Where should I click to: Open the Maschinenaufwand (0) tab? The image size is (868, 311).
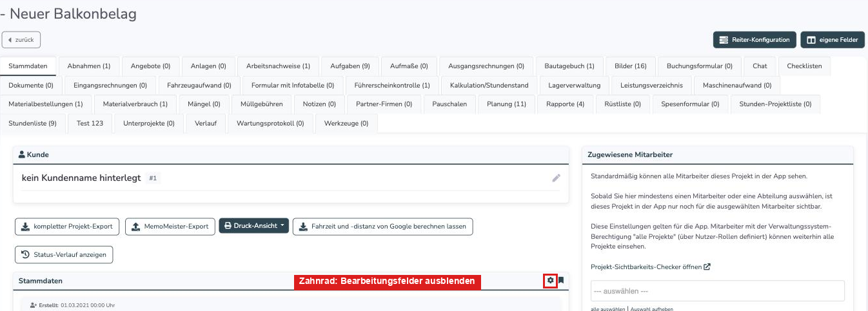click(x=737, y=85)
